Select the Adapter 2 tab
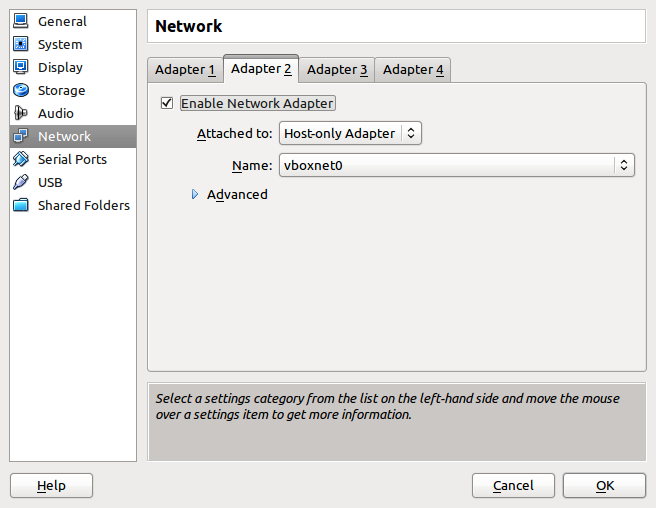The height and width of the screenshot is (508, 656). (261, 69)
